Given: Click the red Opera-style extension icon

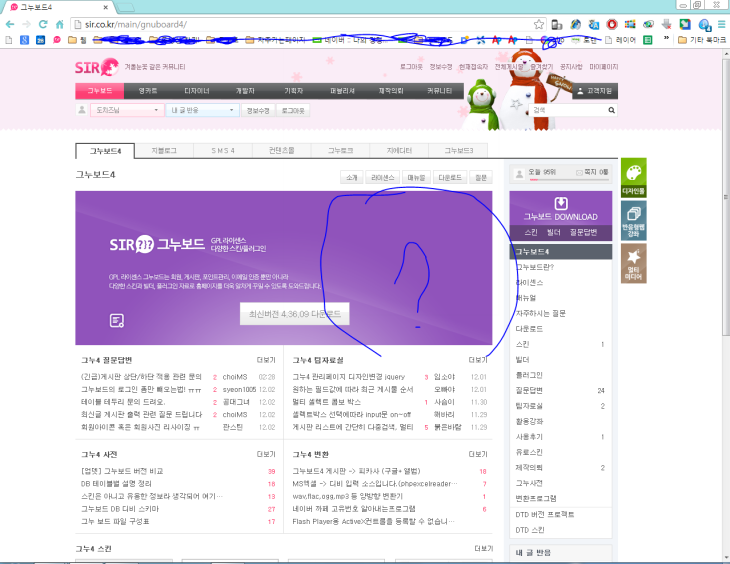Looking at the screenshot, I should tap(612, 24).
